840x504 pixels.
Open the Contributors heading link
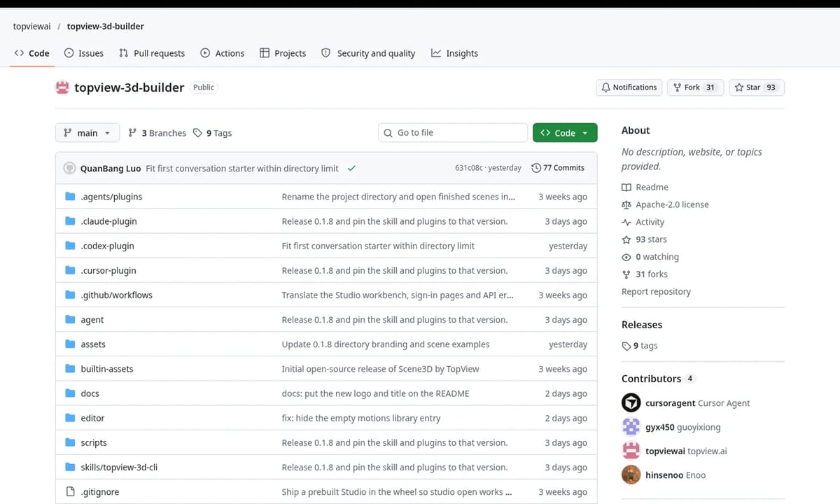(x=651, y=379)
